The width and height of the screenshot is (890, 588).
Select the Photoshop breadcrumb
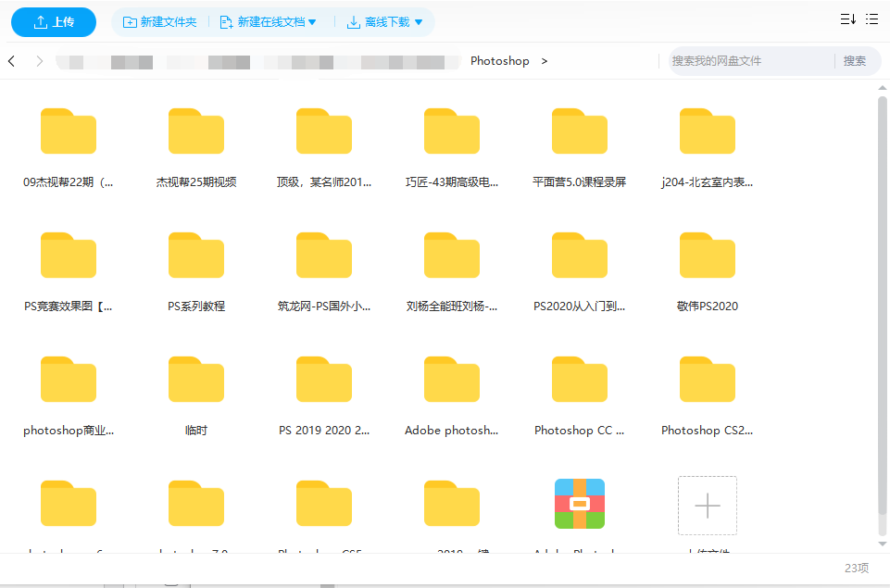[499, 61]
